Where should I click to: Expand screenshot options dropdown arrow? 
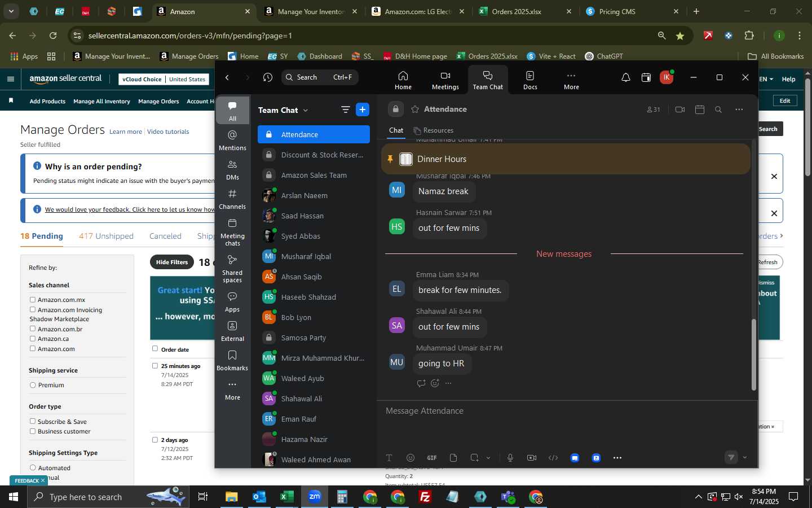pos(488,458)
